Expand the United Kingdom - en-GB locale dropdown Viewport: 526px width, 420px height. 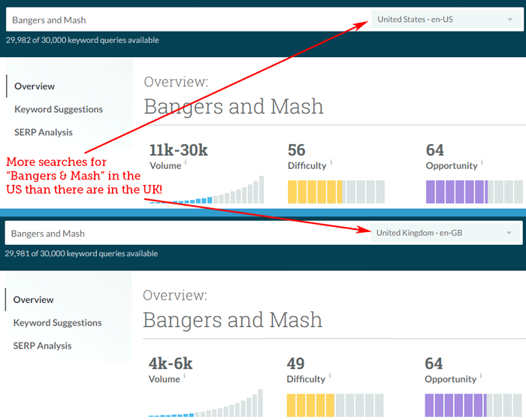pyautogui.click(x=445, y=233)
